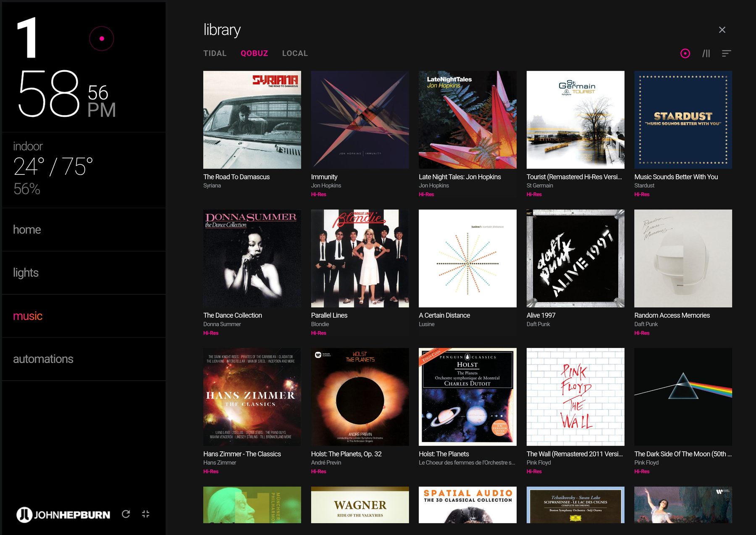The image size is (756, 535).
Task: Open A Certain Distance album cover
Action: click(x=467, y=258)
